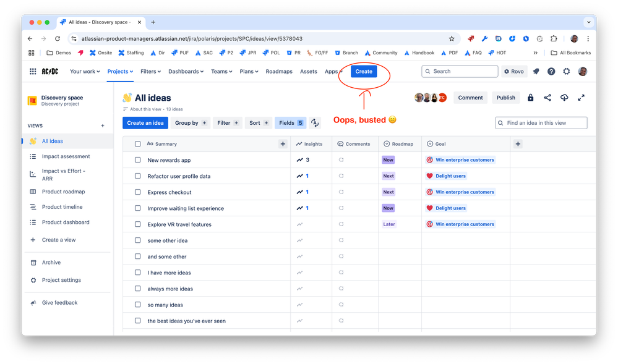Click the Comment button
The height and width of the screenshot is (364, 618).
pos(470,98)
